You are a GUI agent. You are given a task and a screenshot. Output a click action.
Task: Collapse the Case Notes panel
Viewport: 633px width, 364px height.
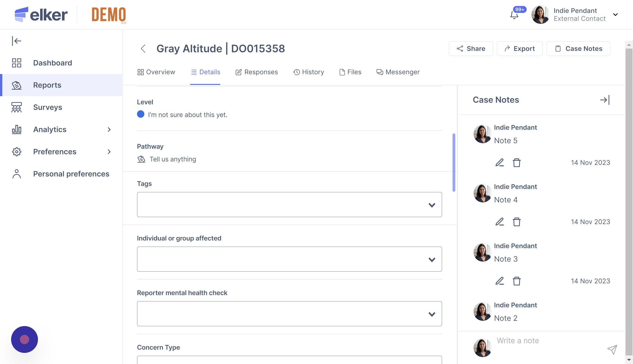pos(605,100)
